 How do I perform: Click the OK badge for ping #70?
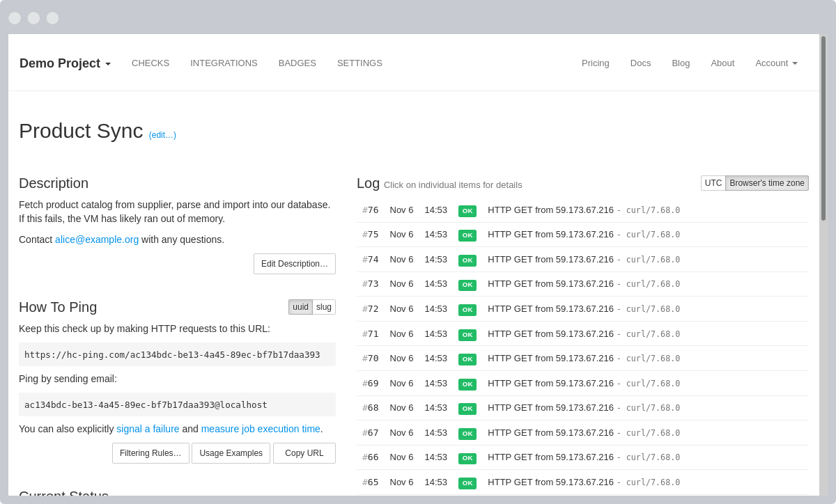point(467,359)
